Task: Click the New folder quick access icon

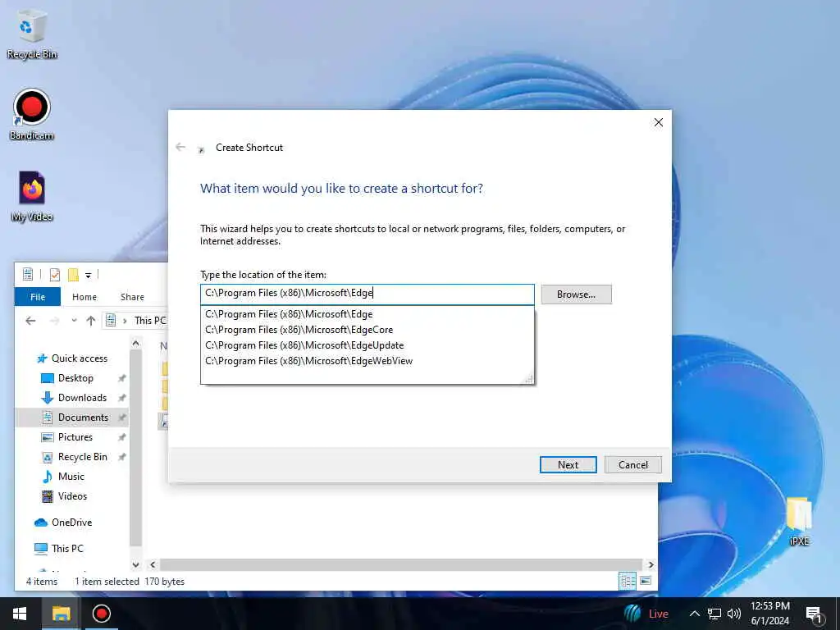Action: click(73, 275)
